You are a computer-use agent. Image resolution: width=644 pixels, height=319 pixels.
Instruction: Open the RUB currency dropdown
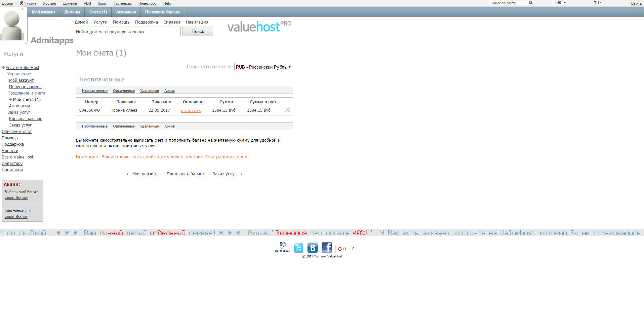263,67
